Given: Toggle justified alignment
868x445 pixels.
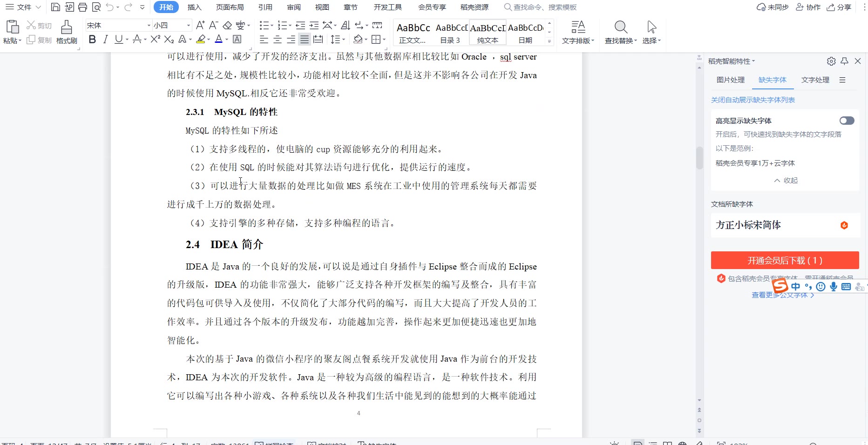Looking at the screenshot, I should pos(305,40).
